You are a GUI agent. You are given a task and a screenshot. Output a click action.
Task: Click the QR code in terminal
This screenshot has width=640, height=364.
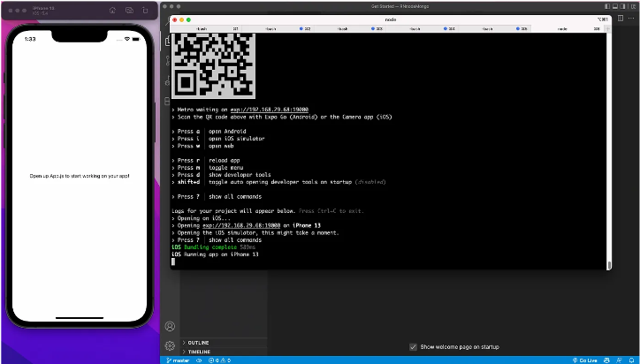coord(214,64)
